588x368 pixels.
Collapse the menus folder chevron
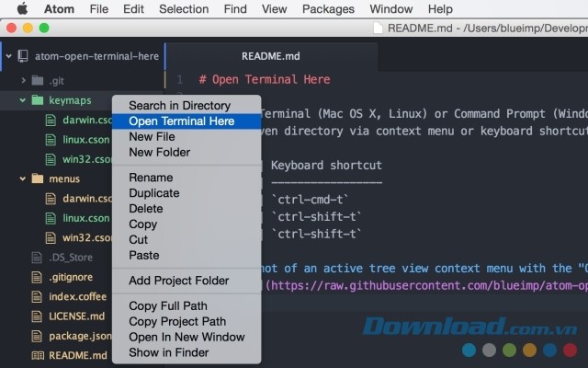[24, 178]
